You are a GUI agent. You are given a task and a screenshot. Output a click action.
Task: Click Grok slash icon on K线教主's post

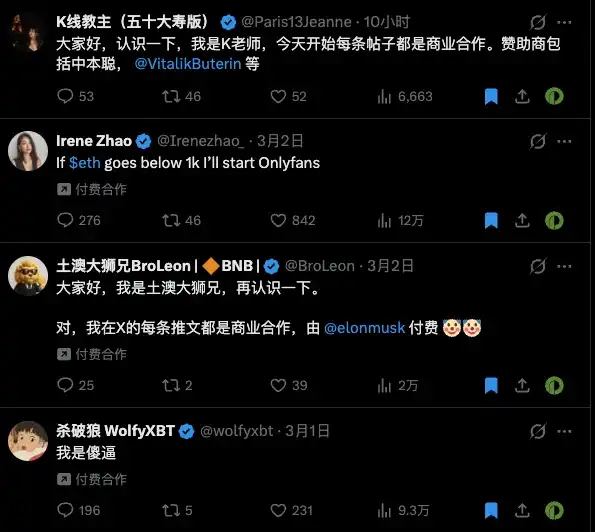pyautogui.click(x=538, y=22)
